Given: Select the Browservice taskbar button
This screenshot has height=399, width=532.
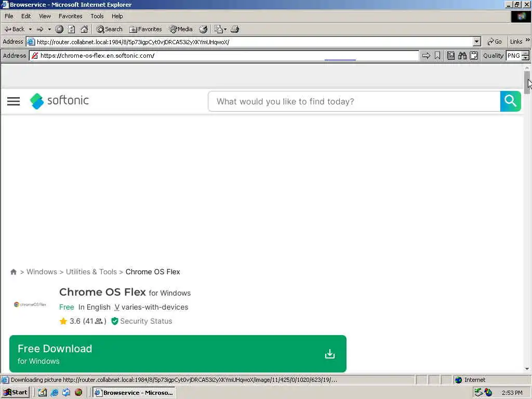Looking at the screenshot, I should pyautogui.click(x=134, y=393).
